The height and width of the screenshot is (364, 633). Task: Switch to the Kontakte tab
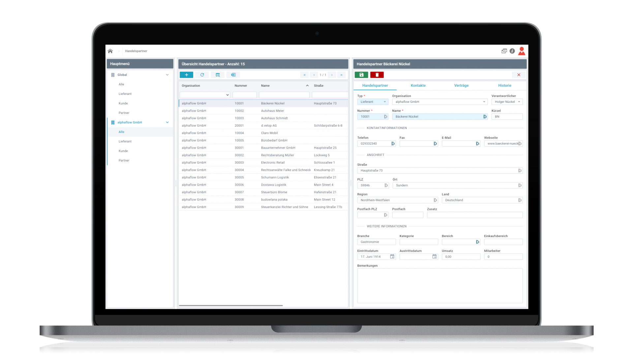click(418, 85)
